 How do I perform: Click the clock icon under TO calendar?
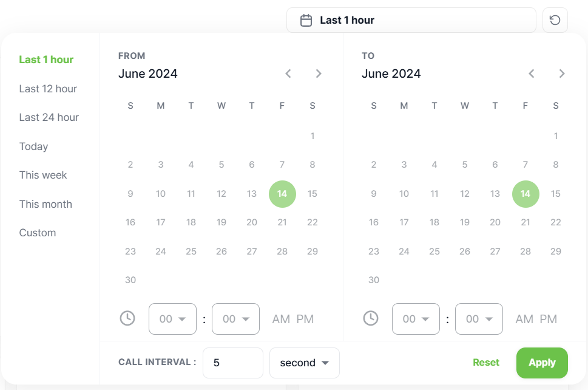click(371, 318)
